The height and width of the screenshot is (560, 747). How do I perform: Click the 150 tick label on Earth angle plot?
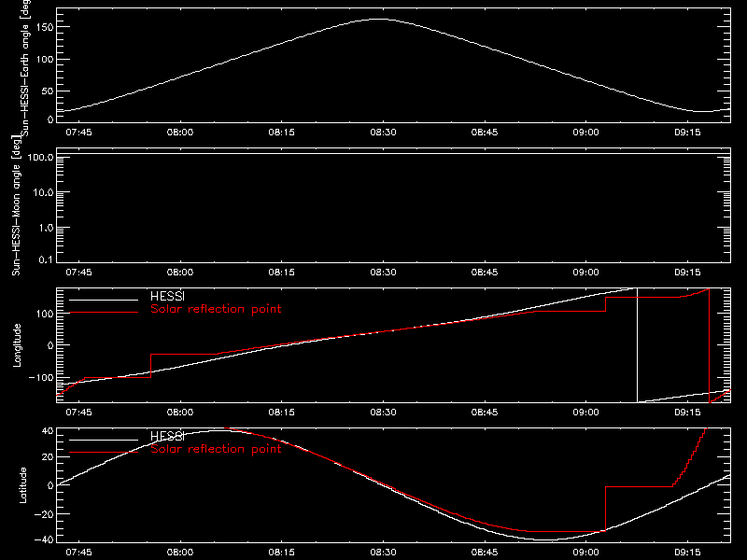44,28
